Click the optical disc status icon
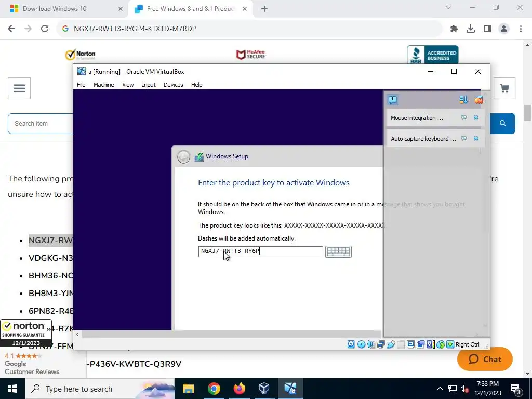This screenshot has height=399, width=532. click(x=362, y=344)
